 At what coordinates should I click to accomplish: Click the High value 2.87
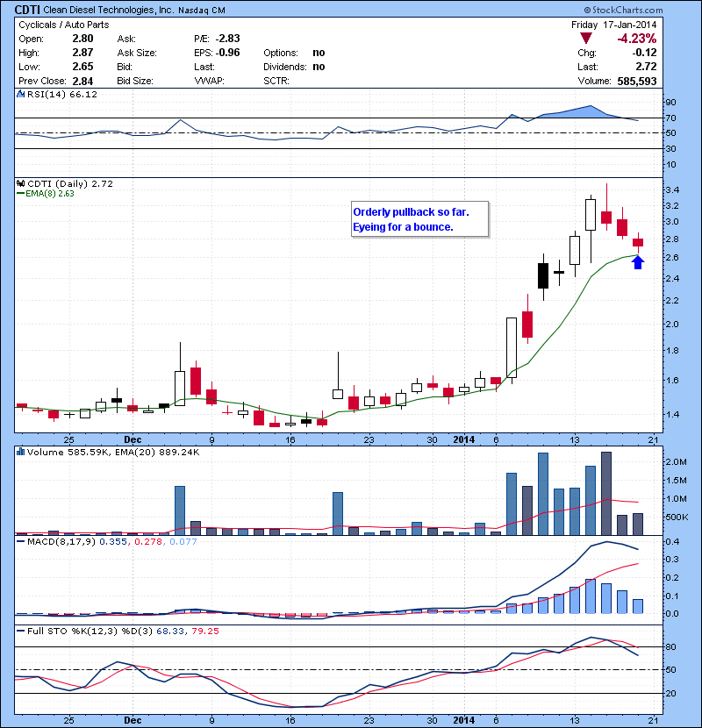82,53
